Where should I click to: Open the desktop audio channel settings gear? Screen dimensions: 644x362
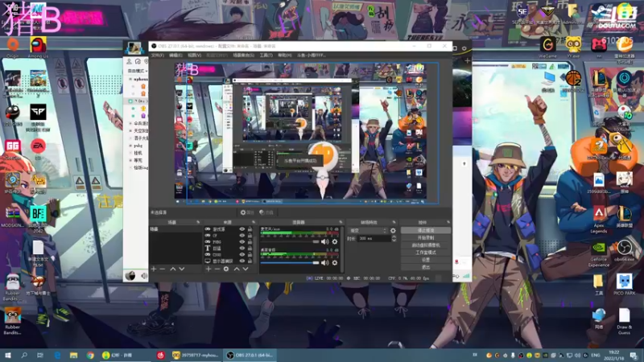(335, 263)
